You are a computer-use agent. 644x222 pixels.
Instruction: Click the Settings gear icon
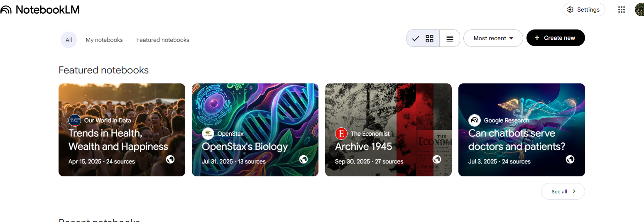coord(571,10)
